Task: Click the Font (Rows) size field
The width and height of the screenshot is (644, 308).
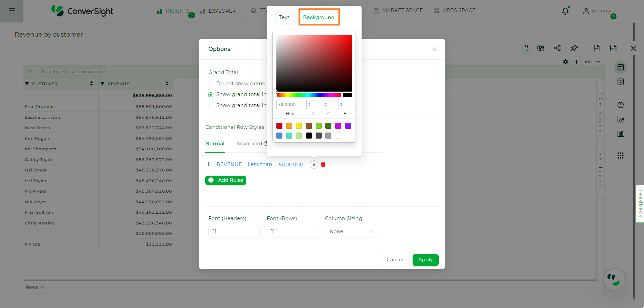Action: click(293, 232)
